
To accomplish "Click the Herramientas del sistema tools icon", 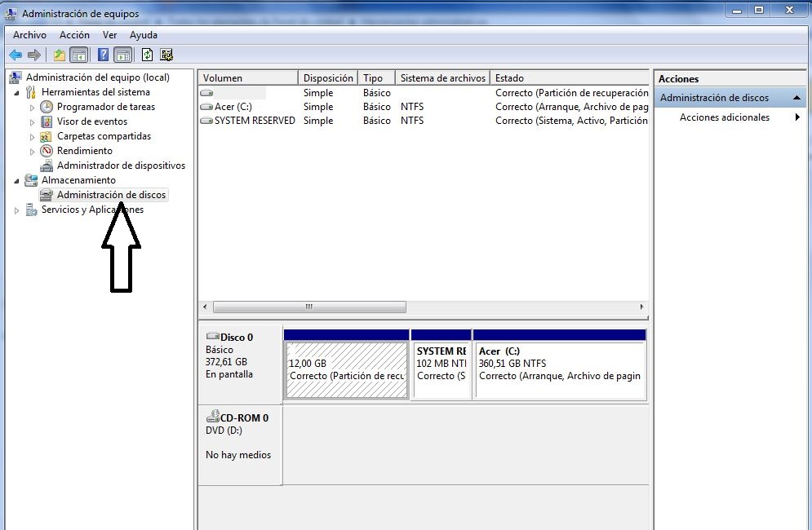I will pos(31,92).
